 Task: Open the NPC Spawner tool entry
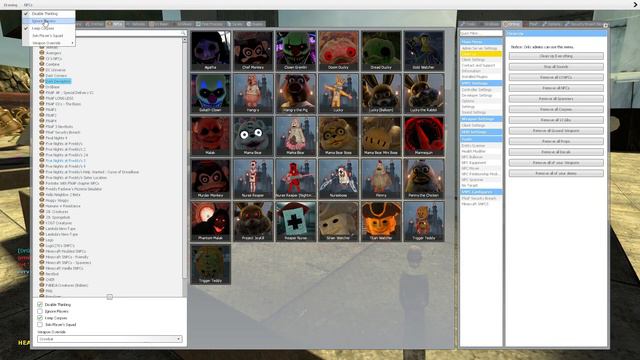coord(472,180)
